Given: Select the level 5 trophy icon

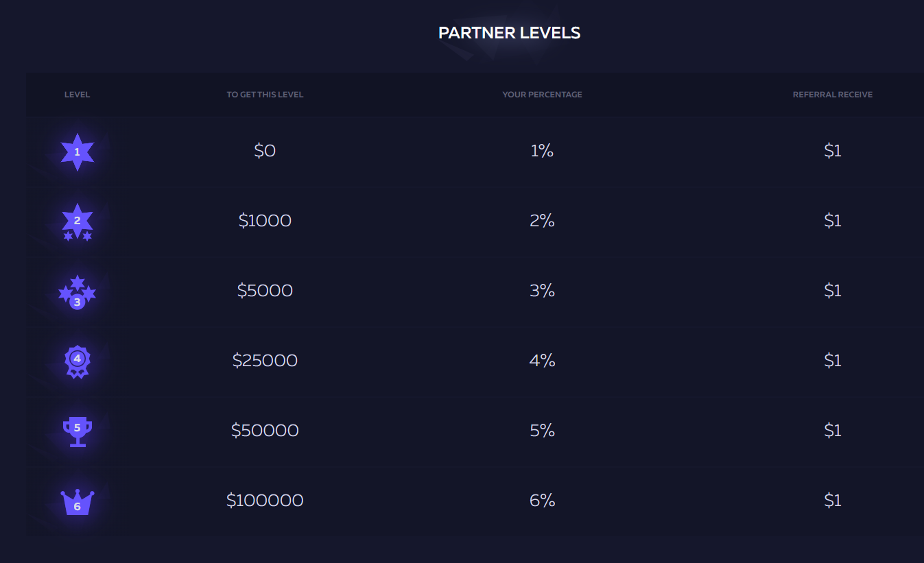Looking at the screenshot, I should pos(78,431).
